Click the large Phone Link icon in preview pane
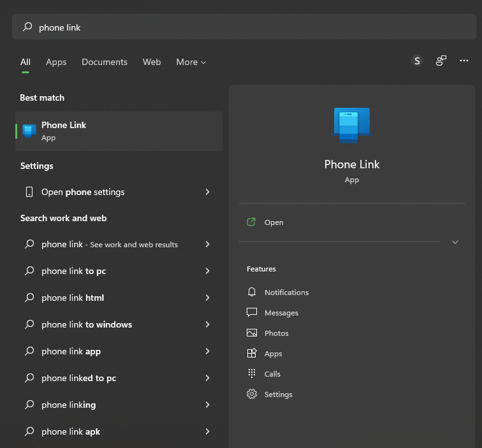Screen dimensions: 482x448 coord(352,126)
